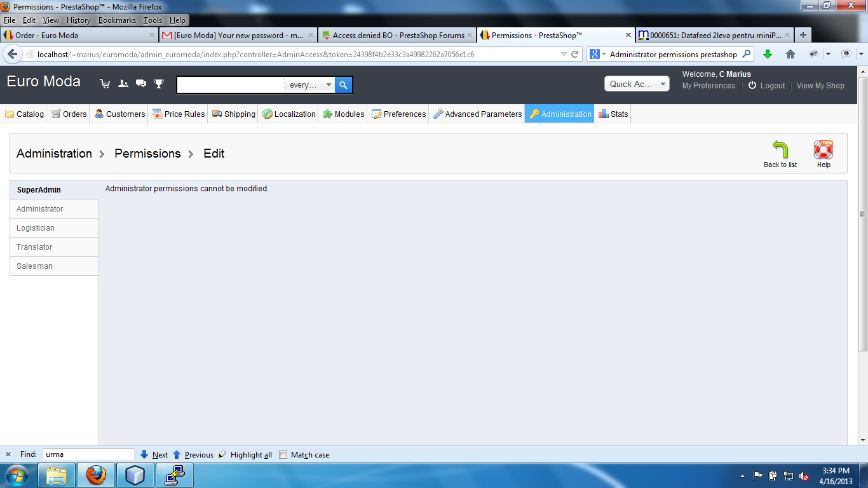Switch to the Stats tab
The width and height of the screenshot is (868, 488).
(613, 114)
